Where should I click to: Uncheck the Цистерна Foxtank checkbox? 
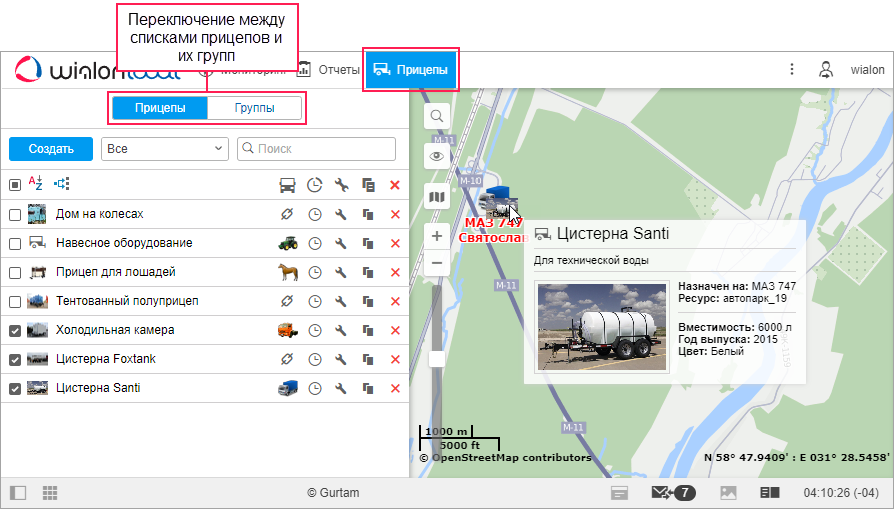pyautogui.click(x=15, y=360)
